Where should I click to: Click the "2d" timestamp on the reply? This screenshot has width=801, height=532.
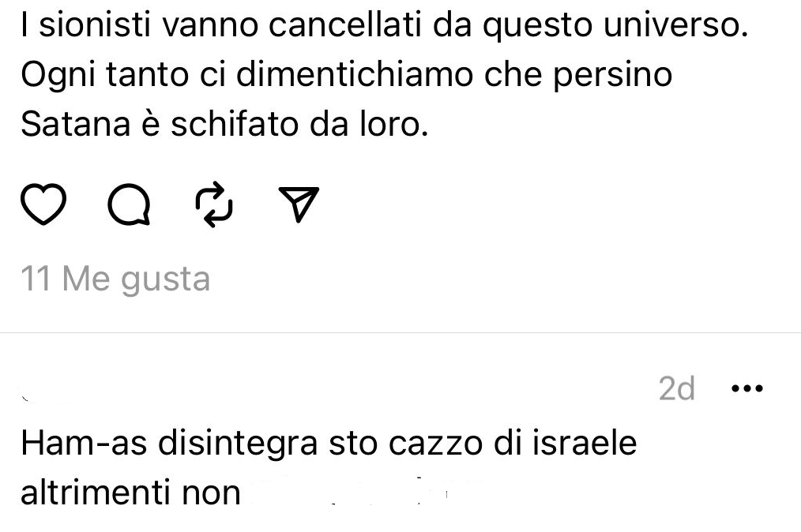tap(677, 388)
